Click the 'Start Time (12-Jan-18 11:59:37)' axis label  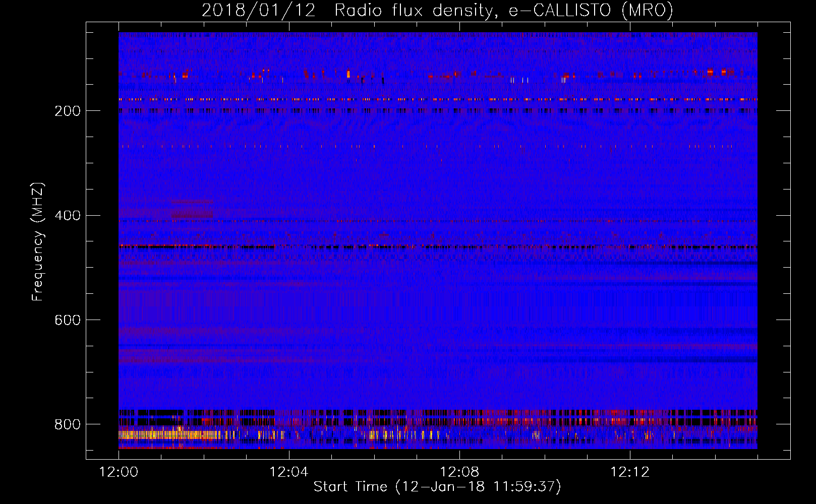[x=437, y=486]
